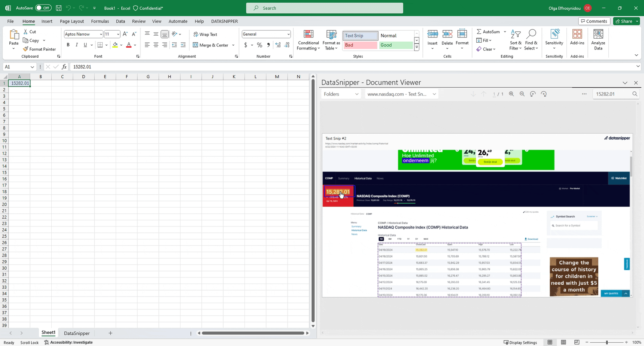This screenshot has width=644, height=346.
Task: Click the Share button
Action: pyautogui.click(x=626, y=21)
